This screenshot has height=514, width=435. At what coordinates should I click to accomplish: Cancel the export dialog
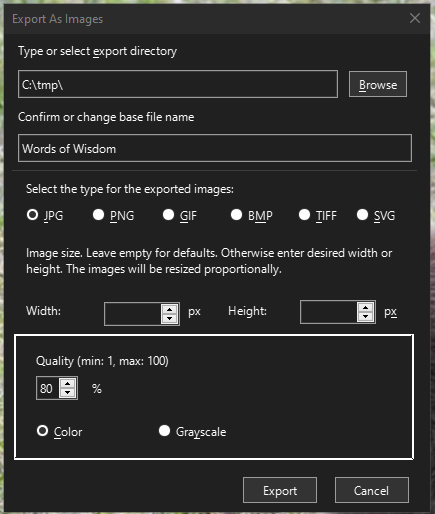coord(372,490)
